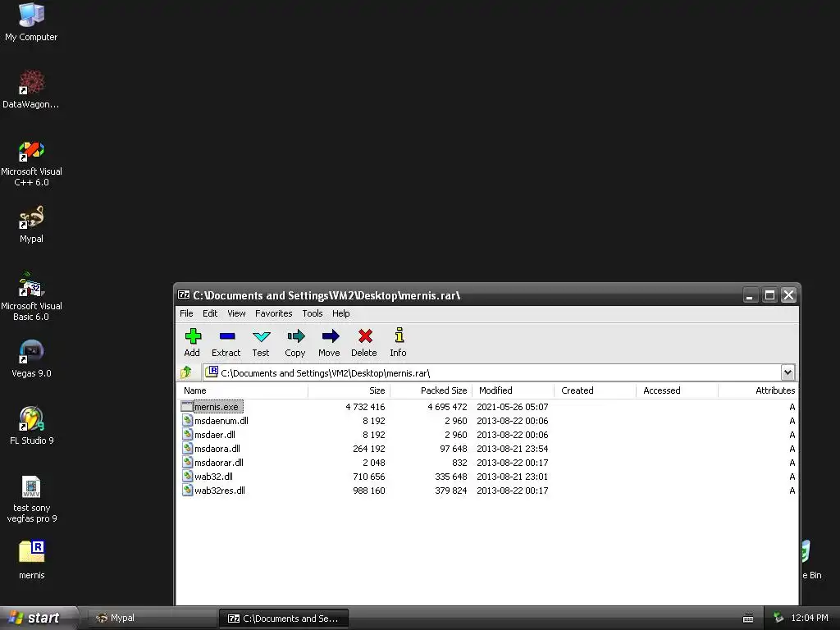The width and height of the screenshot is (840, 630).
Task: Click wab32res.dll size 988 160
Action: click(369, 491)
